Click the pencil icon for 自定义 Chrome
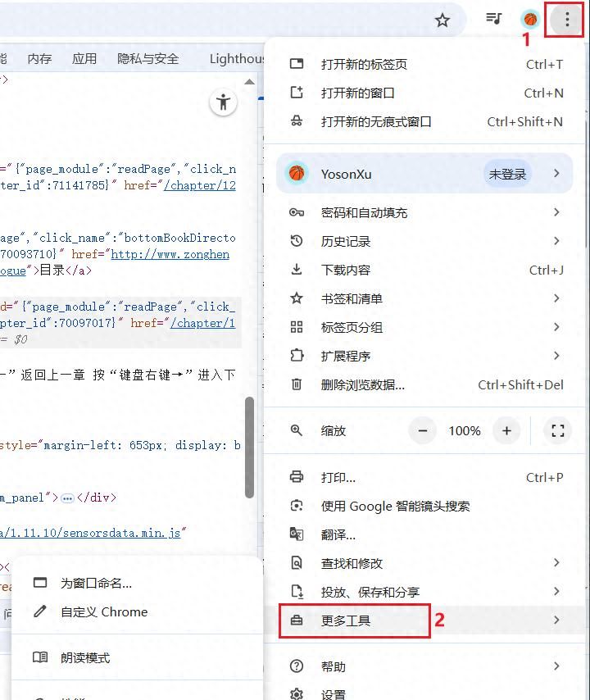Screen dimensions: 590x700 coord(40,611)
